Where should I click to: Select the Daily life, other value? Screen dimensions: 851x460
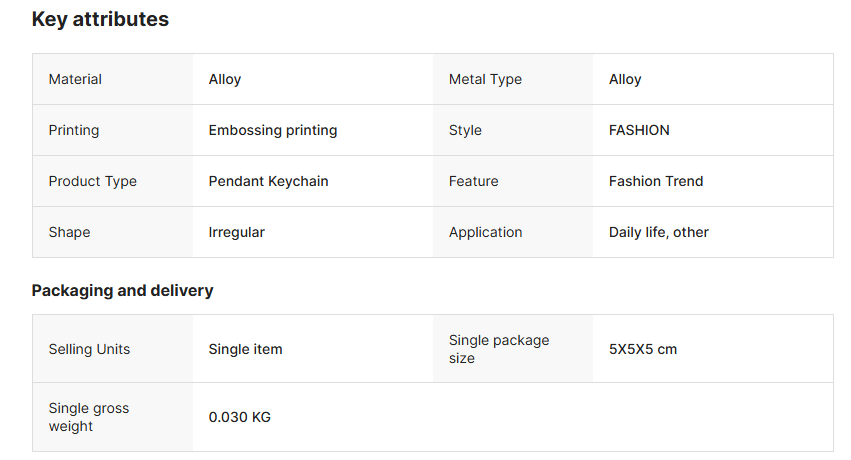click(658, 232)
